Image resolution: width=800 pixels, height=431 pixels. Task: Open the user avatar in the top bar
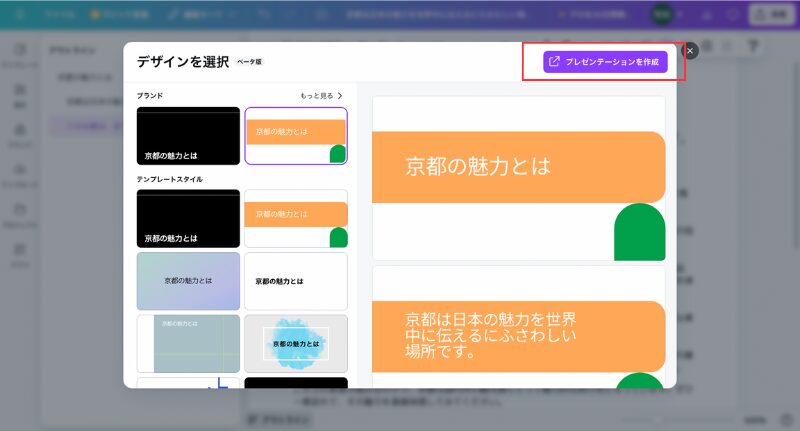[660, 15]
